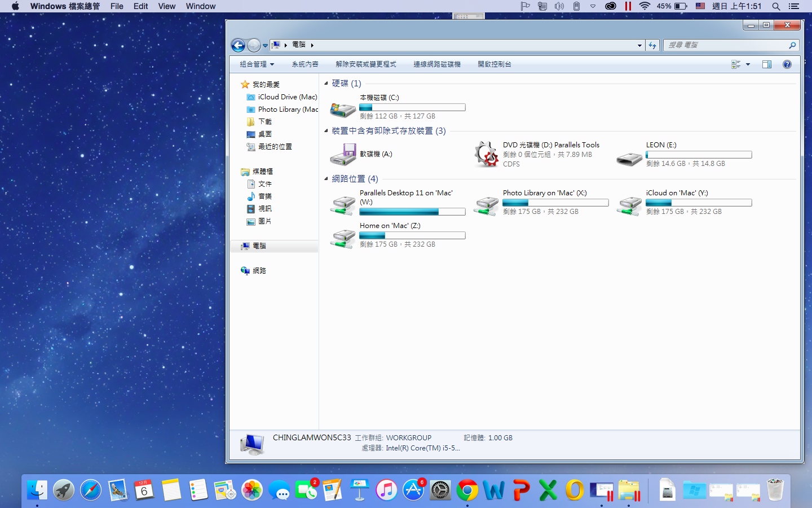Select Photo Library on 'Mac' (X:) drive icon
812x508 pixels.
(x=486, y=205)
